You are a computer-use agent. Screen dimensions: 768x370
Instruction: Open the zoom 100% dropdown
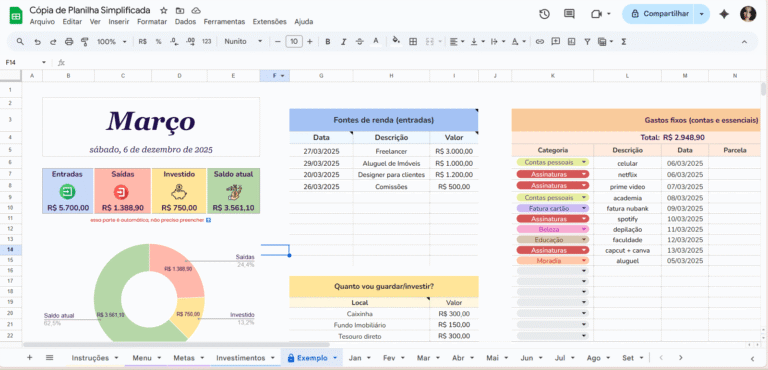pos(112,42)
